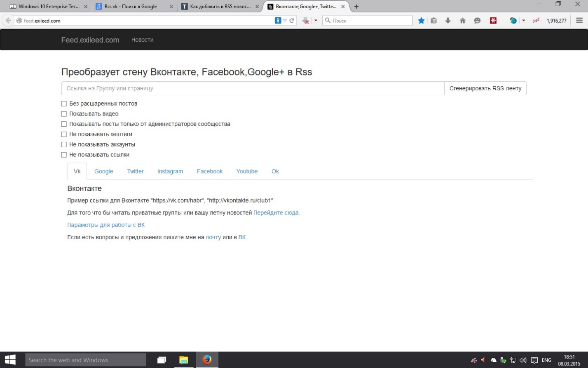Click the Ссылка на Группу или страницу field
This screenshot has width=588, height=368.
[x=253, y=88]
